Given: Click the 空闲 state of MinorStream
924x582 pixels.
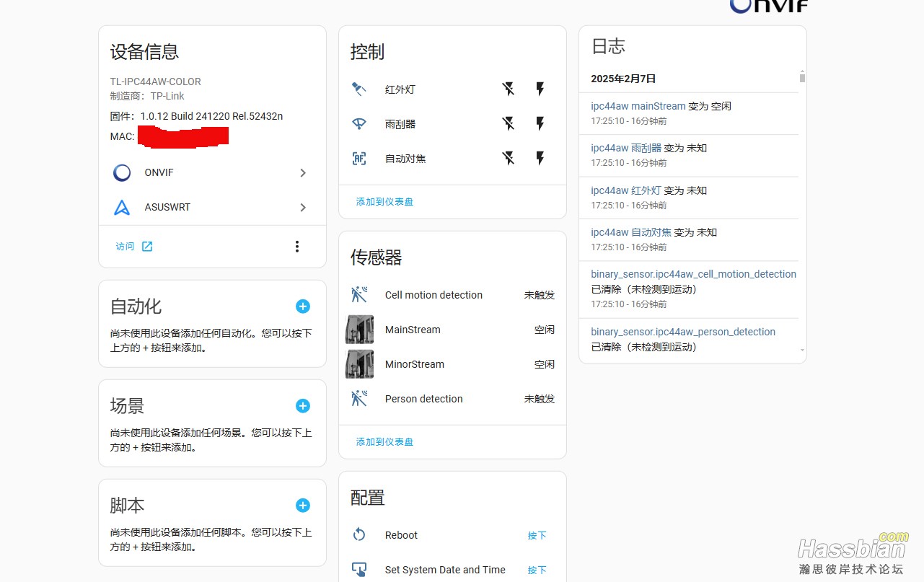Looking at the screenshot, I should (x=545, y=364).
